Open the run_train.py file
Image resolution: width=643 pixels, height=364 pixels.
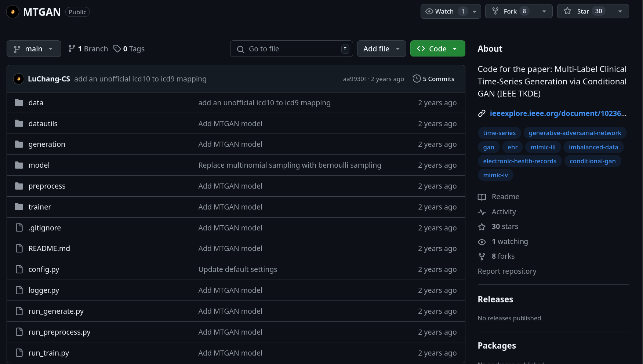49,353
